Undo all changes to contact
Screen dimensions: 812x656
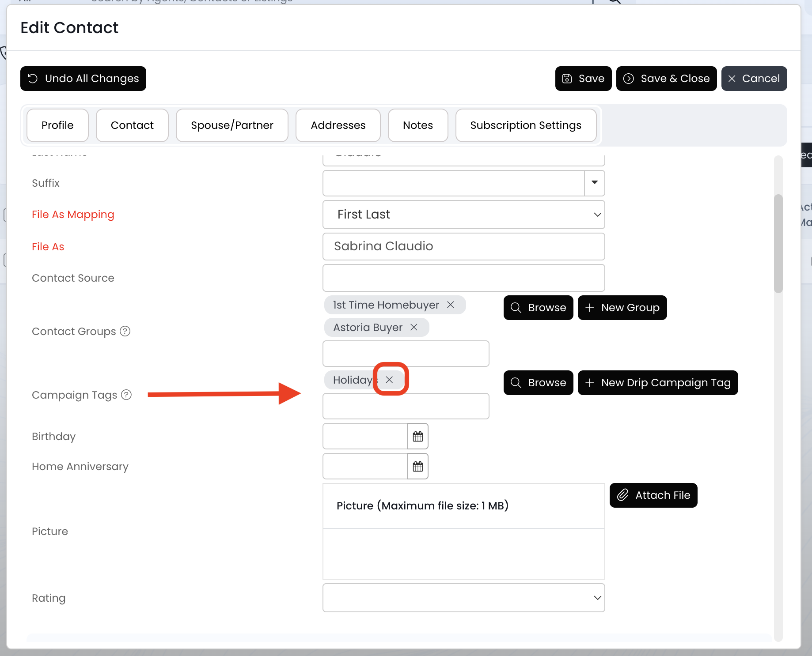pyautogui.click(x=83, y=79)
